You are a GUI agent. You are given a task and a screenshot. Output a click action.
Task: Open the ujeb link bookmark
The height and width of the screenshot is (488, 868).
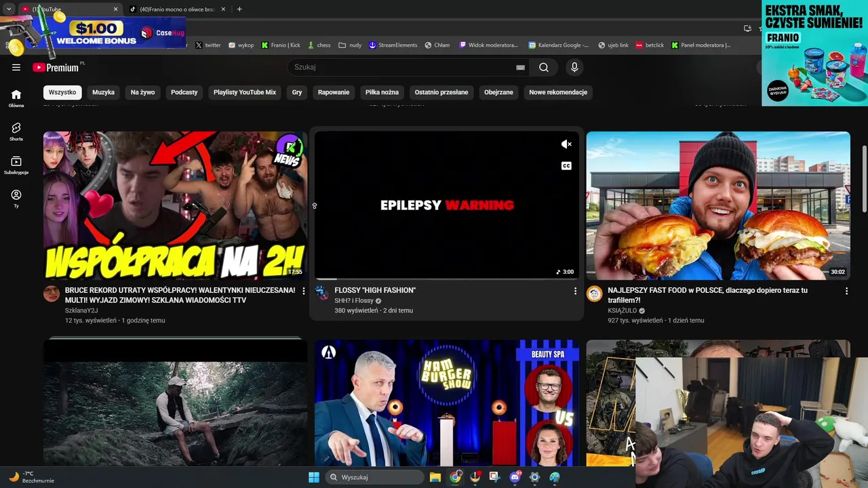tap(614, 45)
